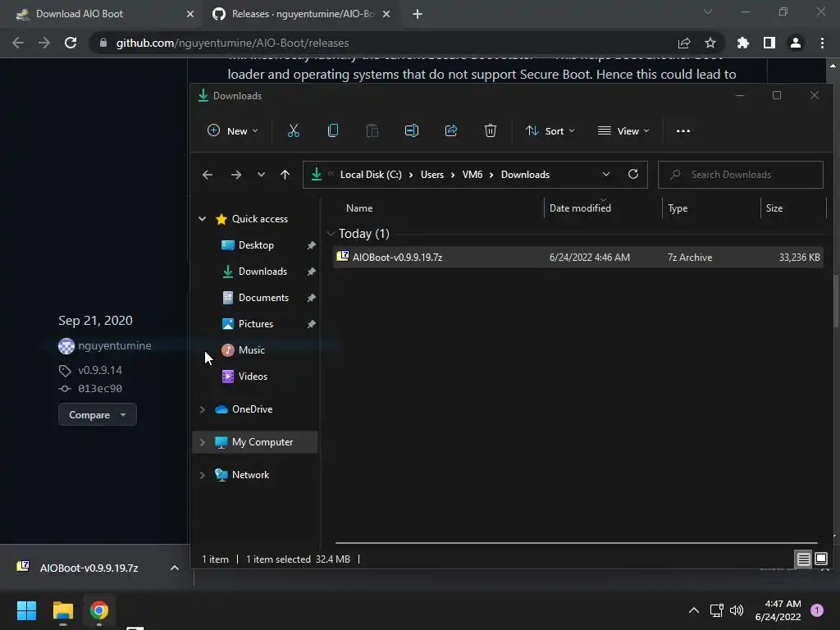
Task: Click the Rename icon in Explorer toolbar
Action: coord(412,130)
